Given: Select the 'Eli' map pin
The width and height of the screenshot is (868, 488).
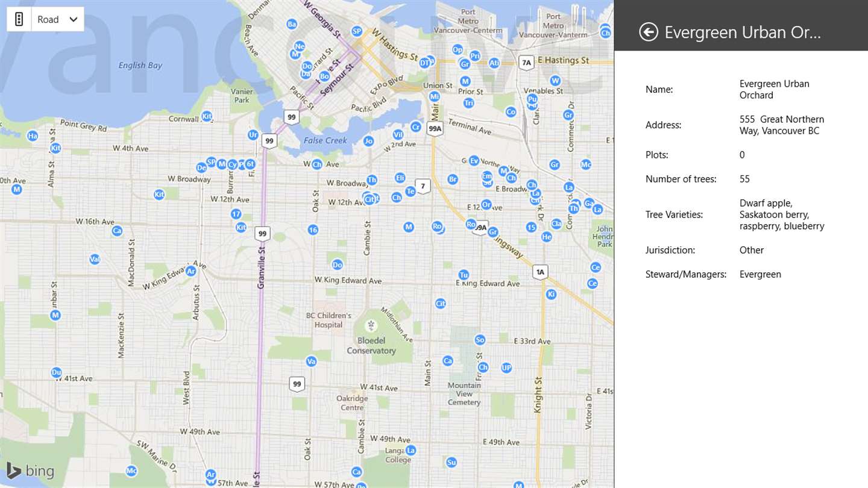Looking at the screenshot, I should 400,178.
